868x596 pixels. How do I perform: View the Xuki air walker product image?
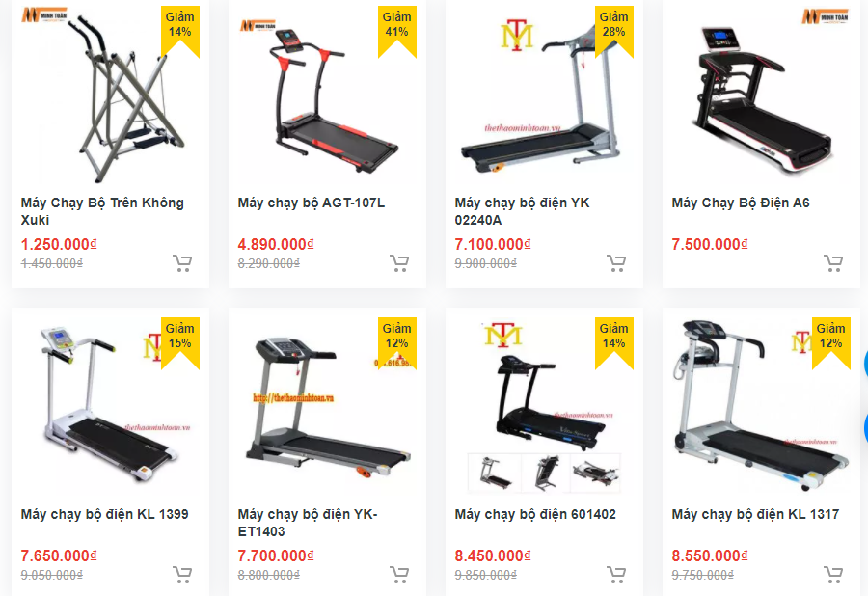(x=110, y=95)
